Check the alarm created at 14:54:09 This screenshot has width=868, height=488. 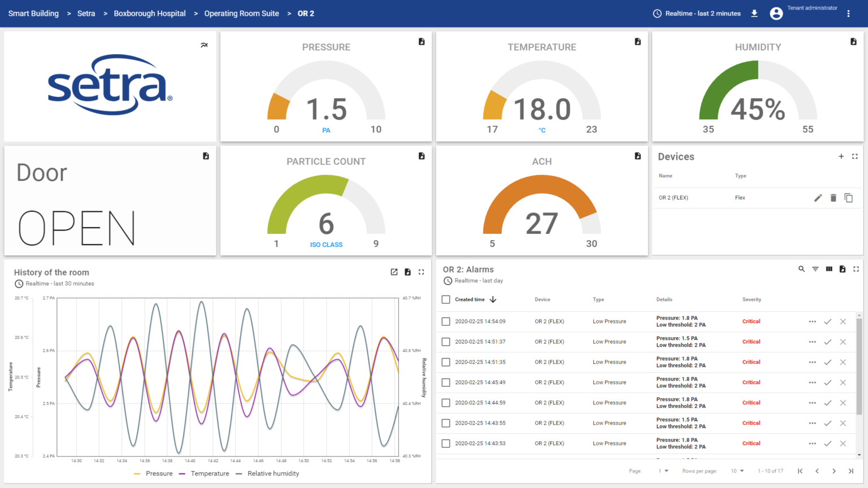pos(446,321)
